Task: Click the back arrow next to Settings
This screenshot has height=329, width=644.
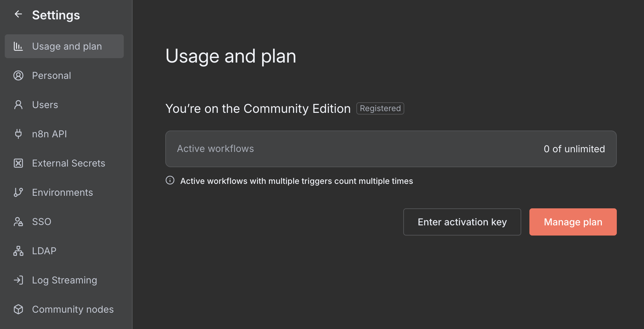Action: click(x=18, y=14)
